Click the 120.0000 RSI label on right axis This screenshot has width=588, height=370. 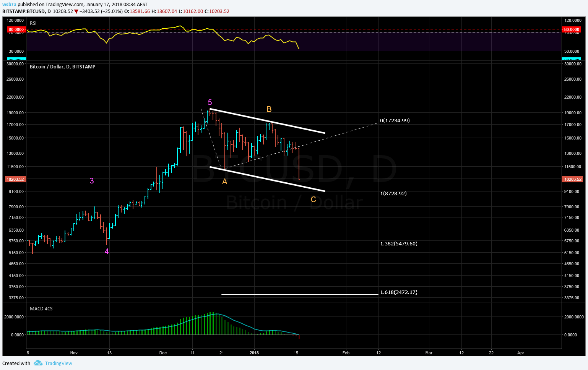click(x=573, y=20)
